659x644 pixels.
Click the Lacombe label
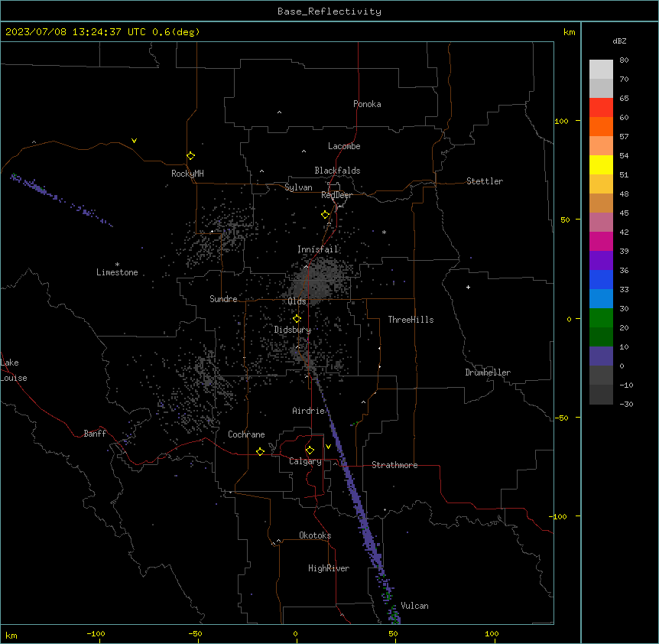344,146
